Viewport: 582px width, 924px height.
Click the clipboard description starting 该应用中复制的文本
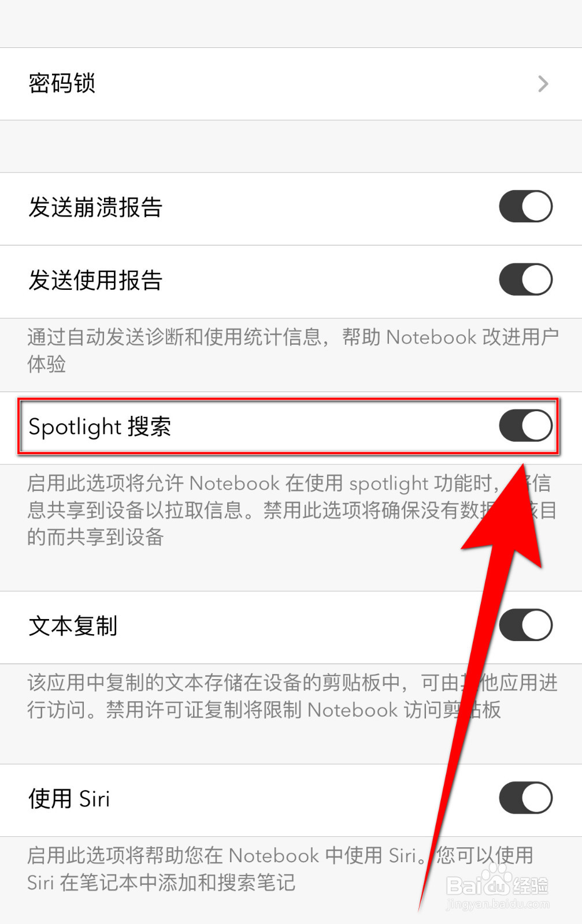click(x=292, y=696)
